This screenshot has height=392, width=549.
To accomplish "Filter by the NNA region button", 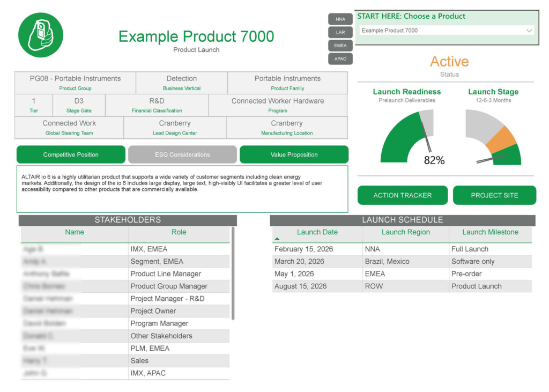I will click(x=340, y=19).
